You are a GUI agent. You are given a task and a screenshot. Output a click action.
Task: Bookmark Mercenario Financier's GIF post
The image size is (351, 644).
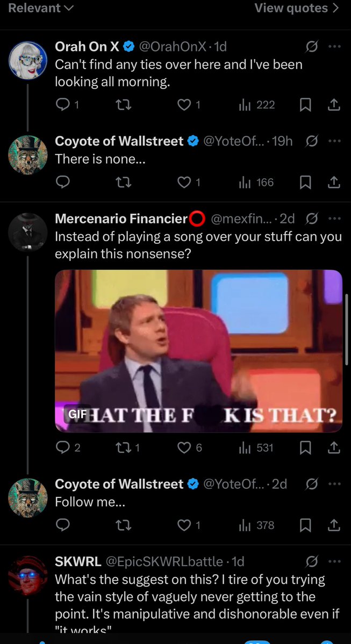pyautogui.click(x=305, y=447)
